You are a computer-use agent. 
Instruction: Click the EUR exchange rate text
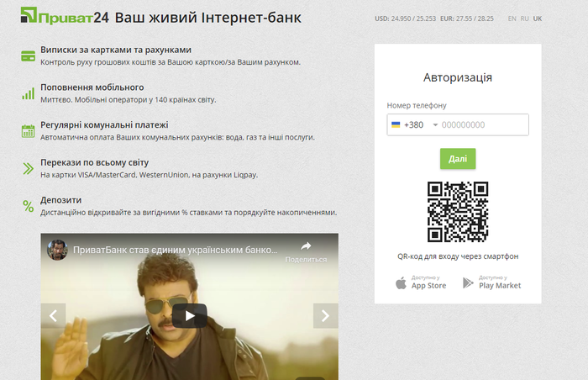pyautogui.click(x=467, y=18)
